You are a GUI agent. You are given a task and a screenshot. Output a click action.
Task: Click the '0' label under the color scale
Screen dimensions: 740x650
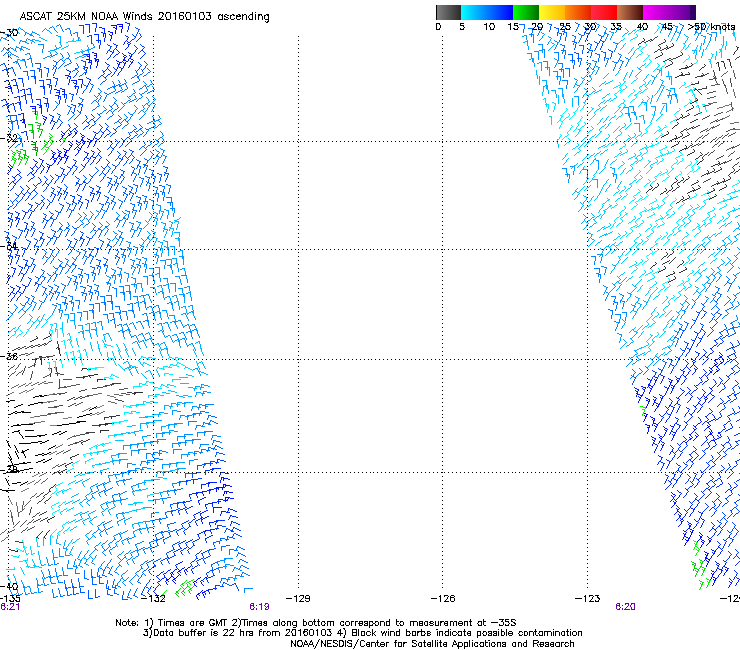tap(438, 27)
